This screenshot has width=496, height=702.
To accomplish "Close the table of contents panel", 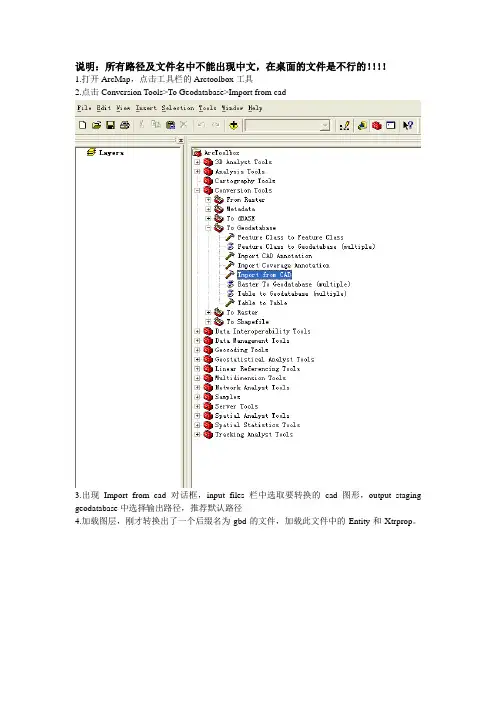I will (180, 140).
